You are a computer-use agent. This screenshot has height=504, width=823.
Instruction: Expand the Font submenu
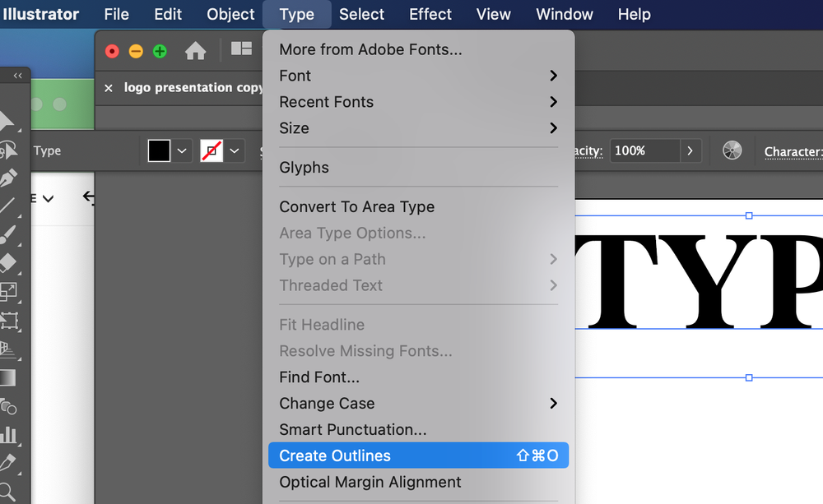click(418, 76)
